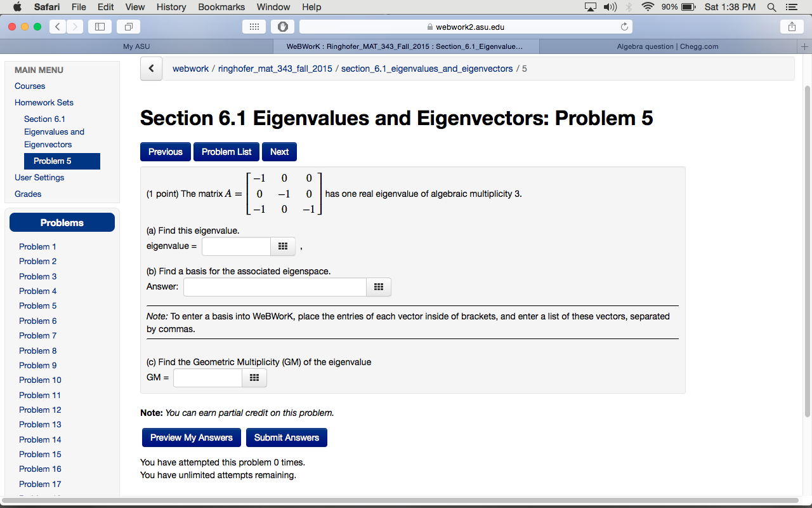Open Spotlight search
The image size is (812, 508).
pyautogui.click(x=771, y=7)
